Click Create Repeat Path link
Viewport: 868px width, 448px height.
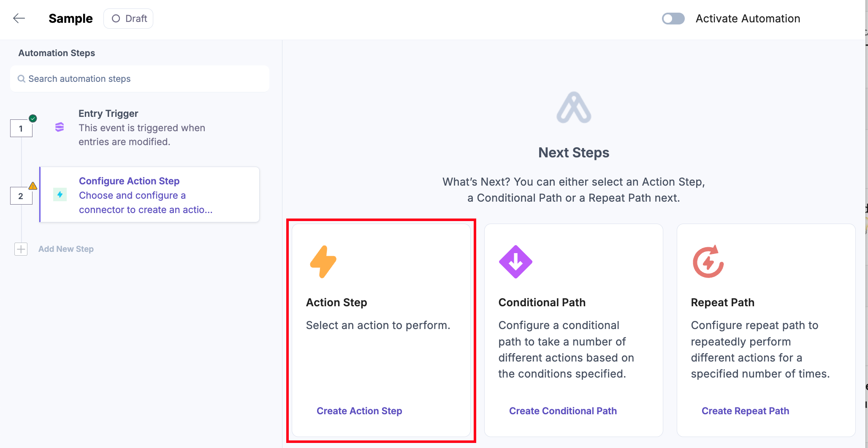[745, 411]
